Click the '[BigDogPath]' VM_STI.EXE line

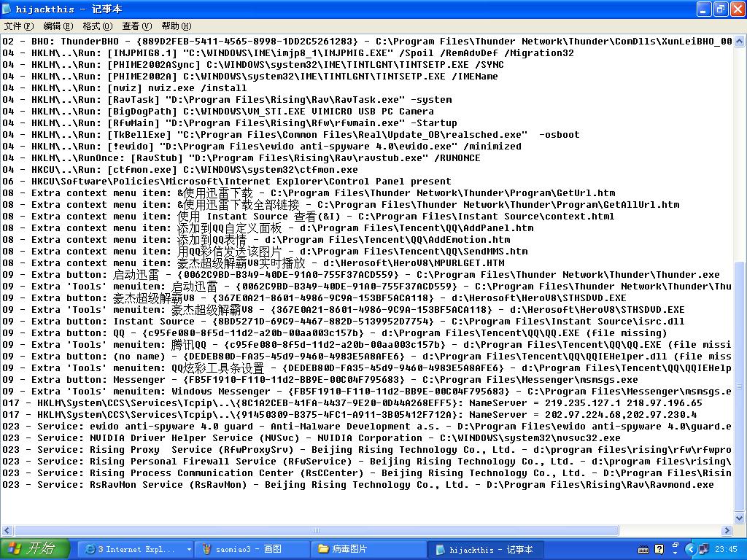tap(218, 112)
